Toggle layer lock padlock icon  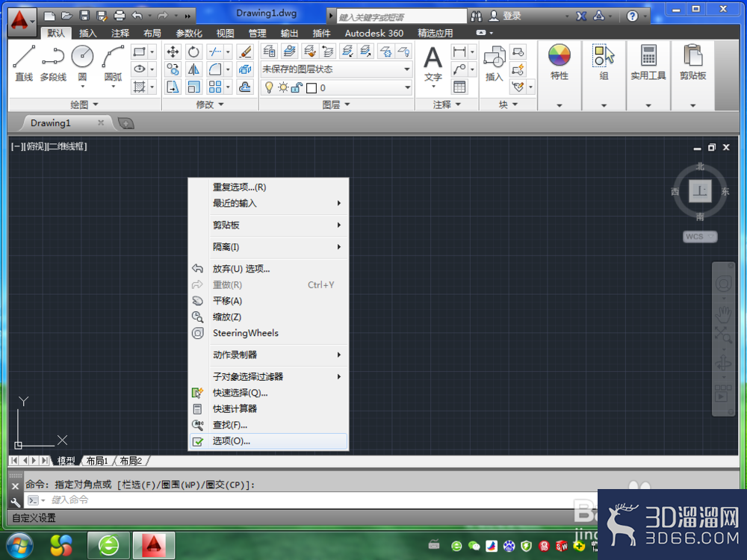click(297, 87)
